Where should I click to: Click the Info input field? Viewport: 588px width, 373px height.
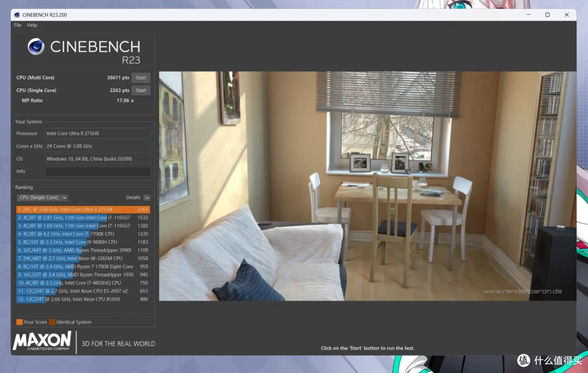coord(97,172)
